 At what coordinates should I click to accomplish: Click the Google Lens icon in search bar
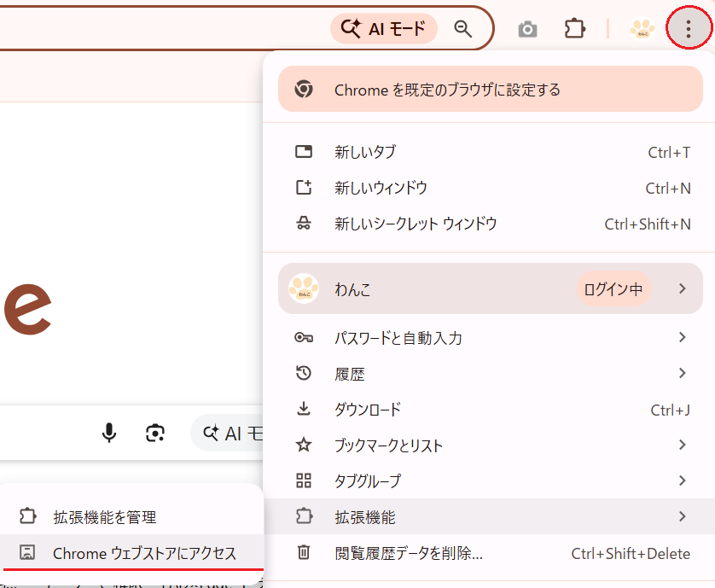coord(155,434)
